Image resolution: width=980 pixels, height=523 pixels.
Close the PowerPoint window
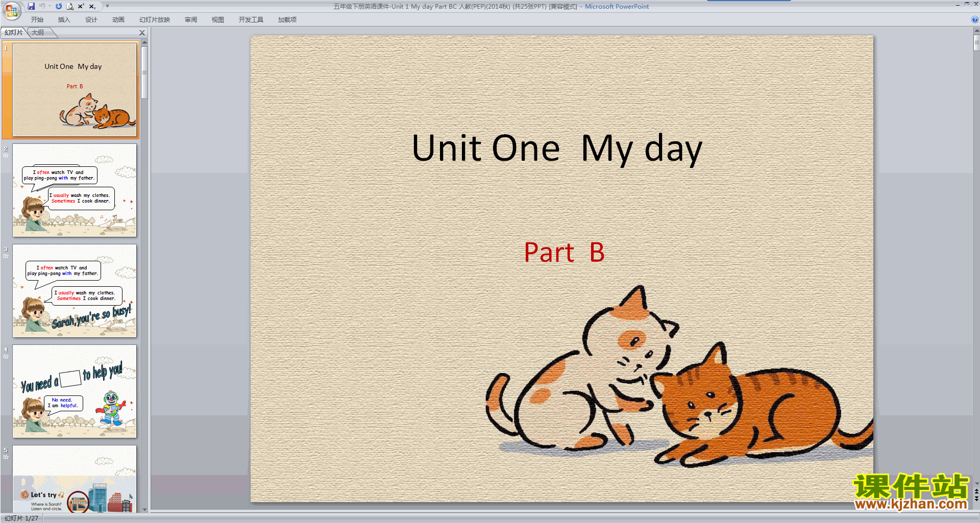pyautogui.click(x=975, y=4)
